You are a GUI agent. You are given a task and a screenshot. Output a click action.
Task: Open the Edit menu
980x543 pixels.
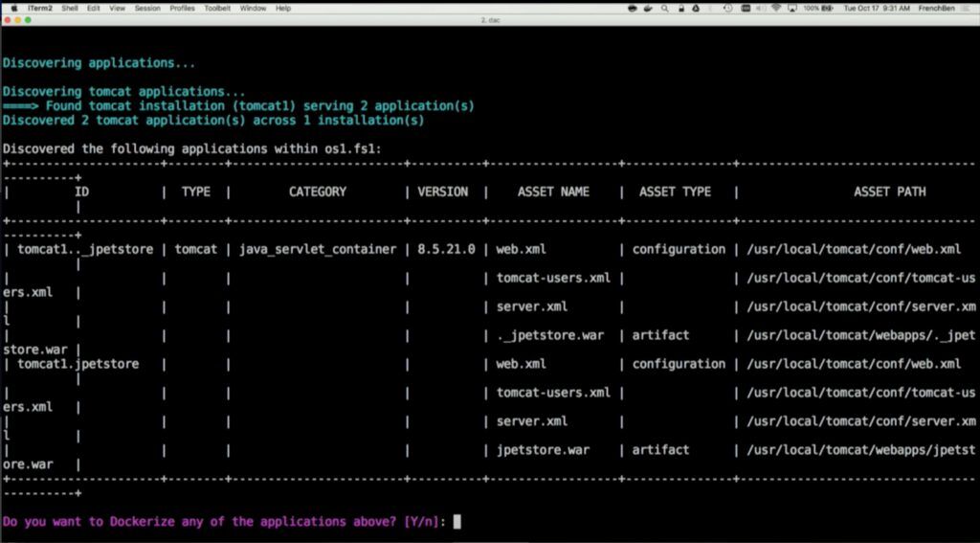coord(94,8)
